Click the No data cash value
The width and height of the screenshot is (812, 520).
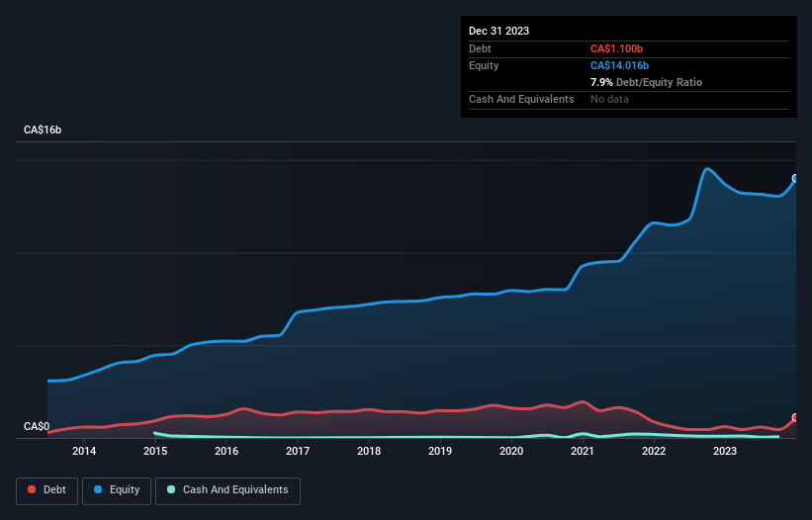tap(609, 99)
